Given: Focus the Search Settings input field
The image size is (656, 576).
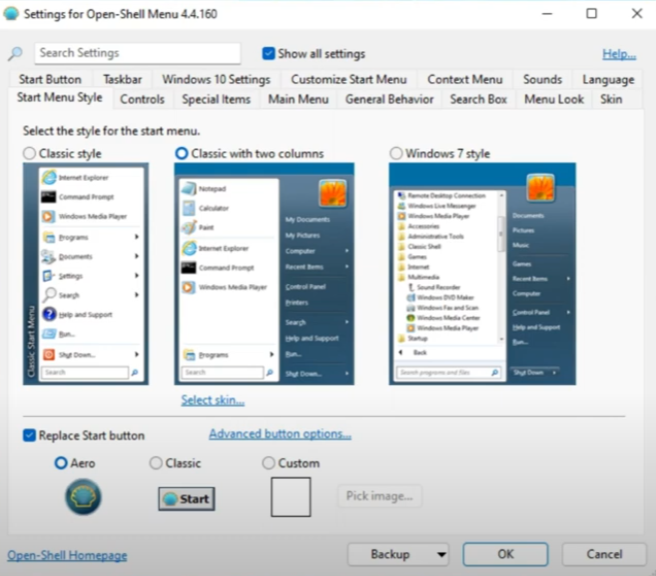Looking at the screenshot, I should pos(138,53).
